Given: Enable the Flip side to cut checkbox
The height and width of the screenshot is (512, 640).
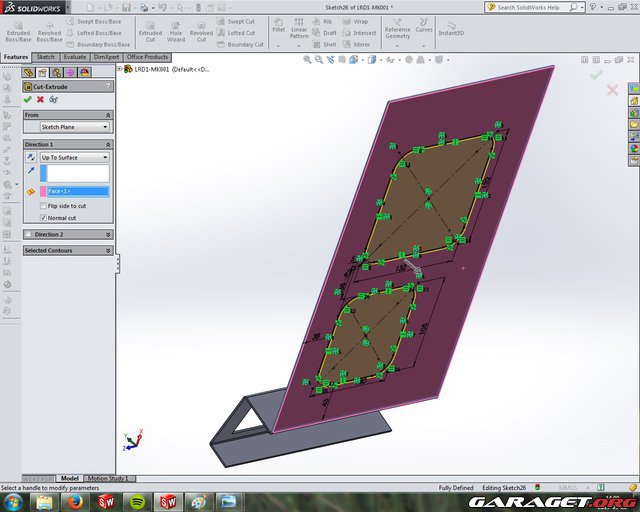Looking at the screenshot, I should coord(43,206).
